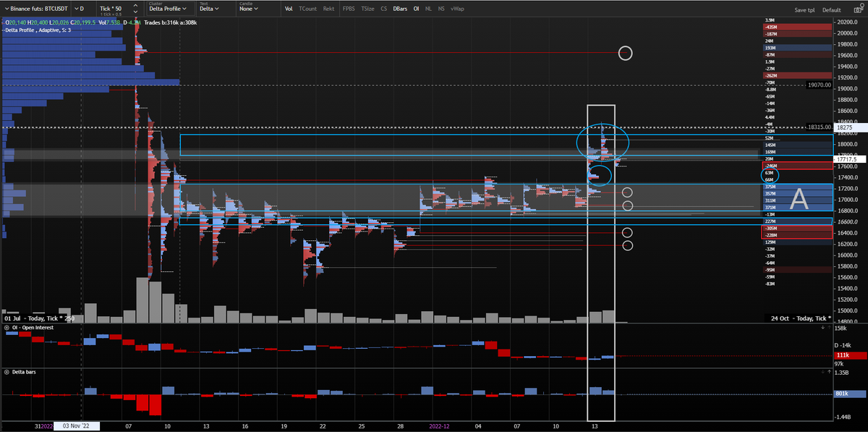This screenshot has width=868, height=432.
Task: Click the 2022-12 month marker on time axis
Action: coord(441,427)
